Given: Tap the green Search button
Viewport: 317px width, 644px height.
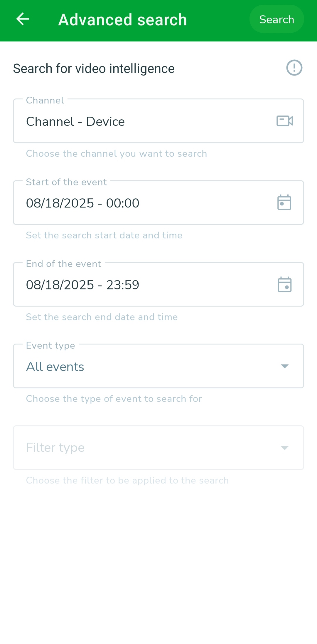Looking at the screenshot, I should click(x=276, y=19).
